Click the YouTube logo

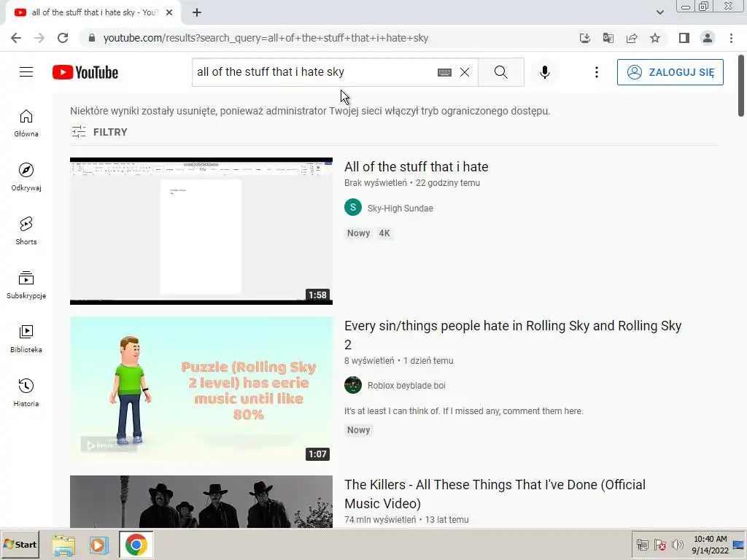point(85,72)
